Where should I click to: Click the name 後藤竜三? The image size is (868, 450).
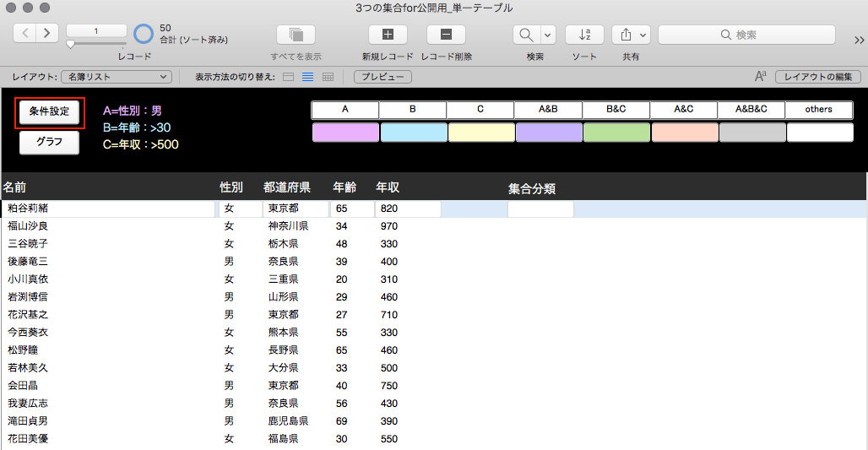coord(28,262)
